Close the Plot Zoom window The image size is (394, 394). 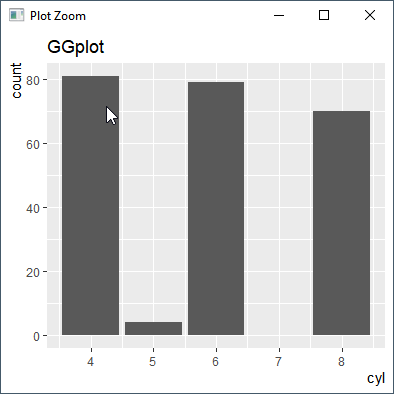(x=370, y=15)
